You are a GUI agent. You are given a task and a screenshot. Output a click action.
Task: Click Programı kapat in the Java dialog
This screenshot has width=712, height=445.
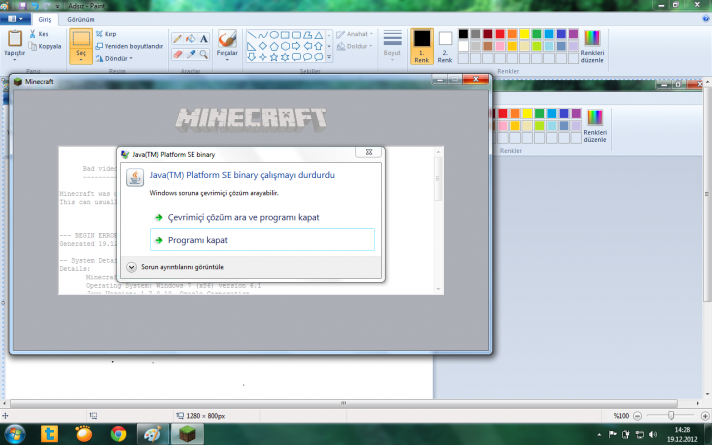[262, 240]
